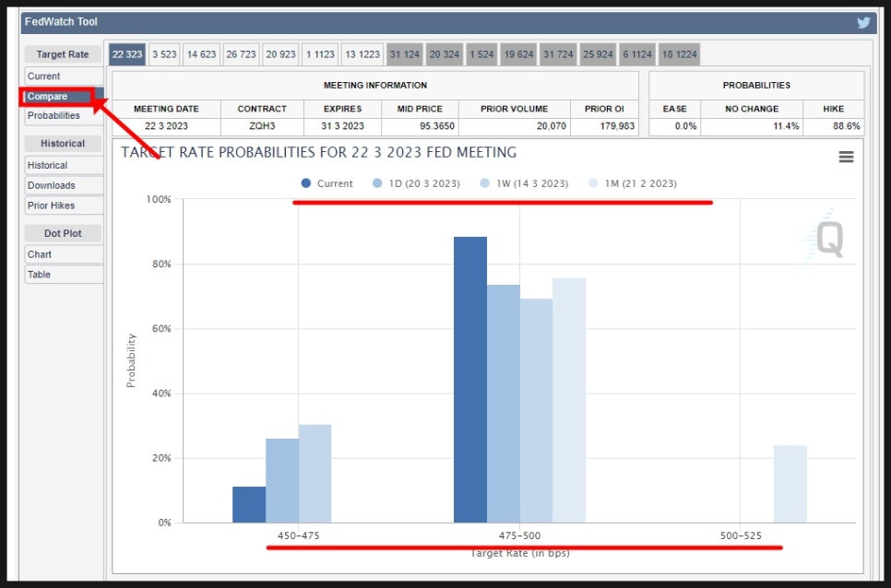This screenshot has width=891, height=588.
Task: Switch to the 3 523 meeting tab
Action: [165, 54]
